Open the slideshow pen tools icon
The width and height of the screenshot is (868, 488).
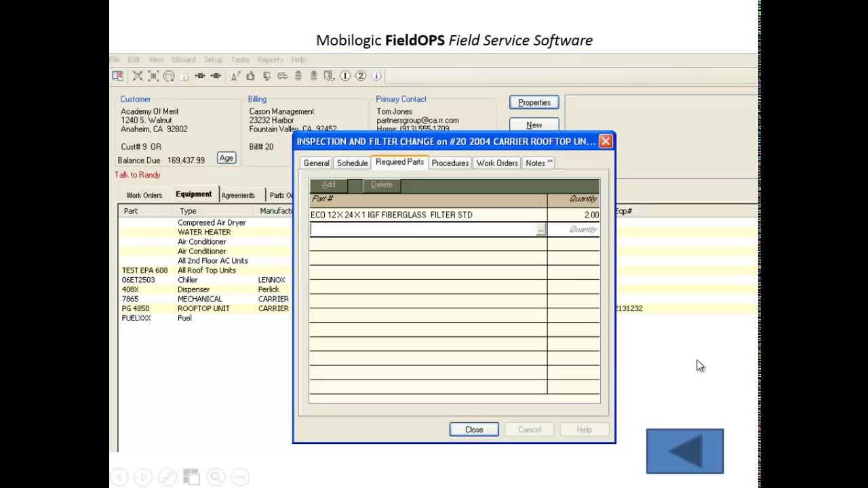coord(167,476)
